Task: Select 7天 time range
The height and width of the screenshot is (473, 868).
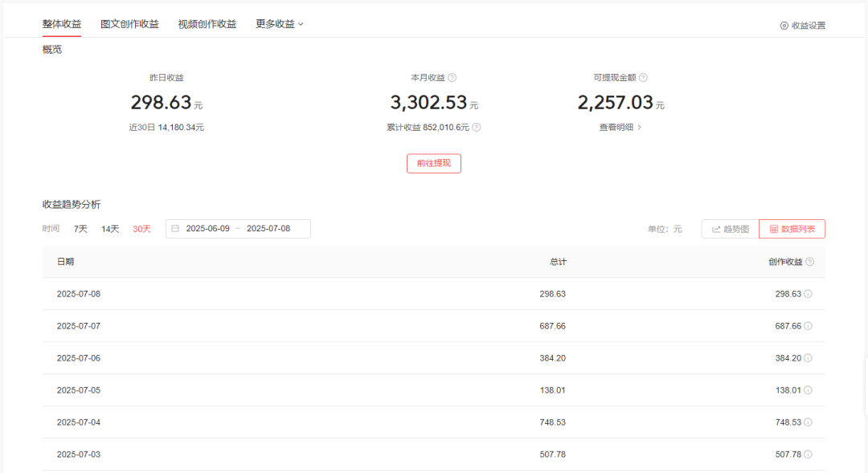Action: coord(80,229)
